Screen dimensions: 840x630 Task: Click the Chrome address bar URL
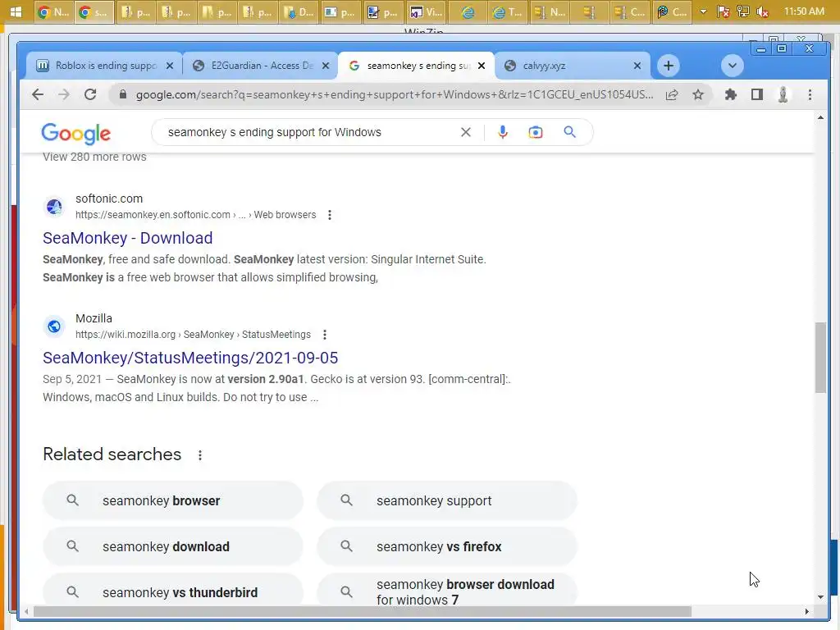point(395,95)
